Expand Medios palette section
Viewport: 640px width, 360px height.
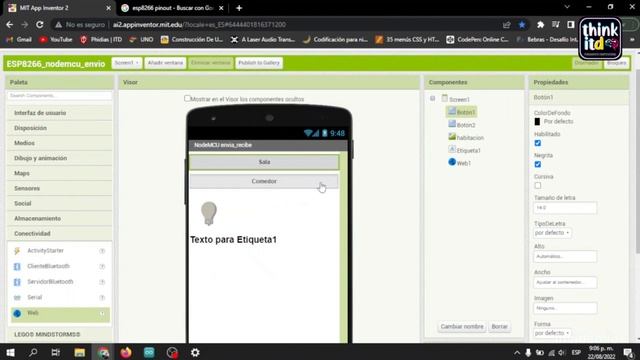point(60,143)
